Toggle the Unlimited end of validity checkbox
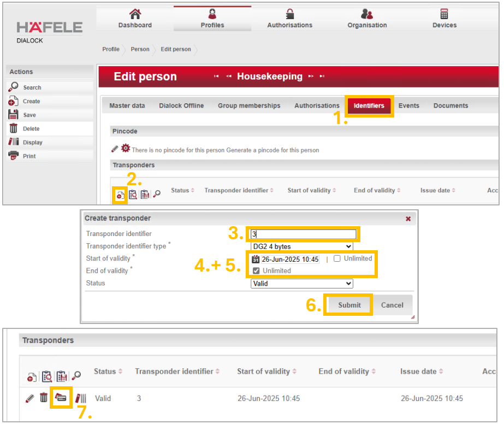 256,270
